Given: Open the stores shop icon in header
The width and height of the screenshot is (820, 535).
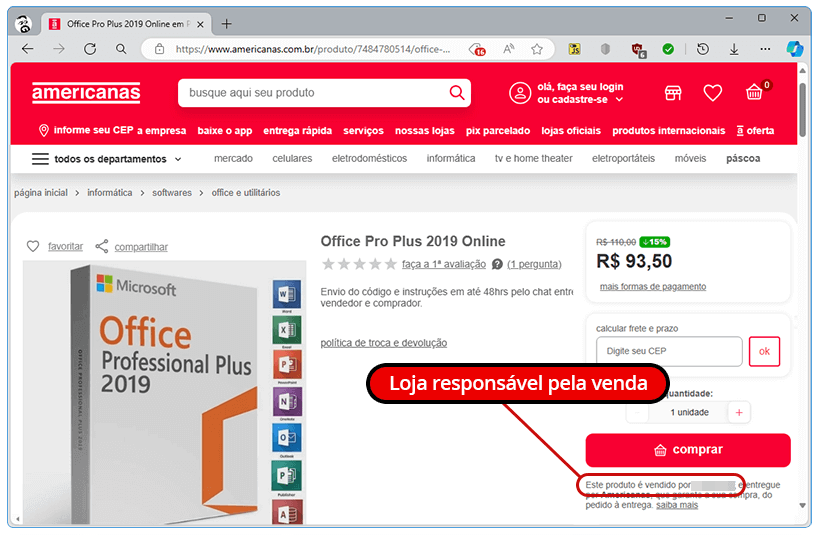Looking at the screenshot, I should 673,93.
